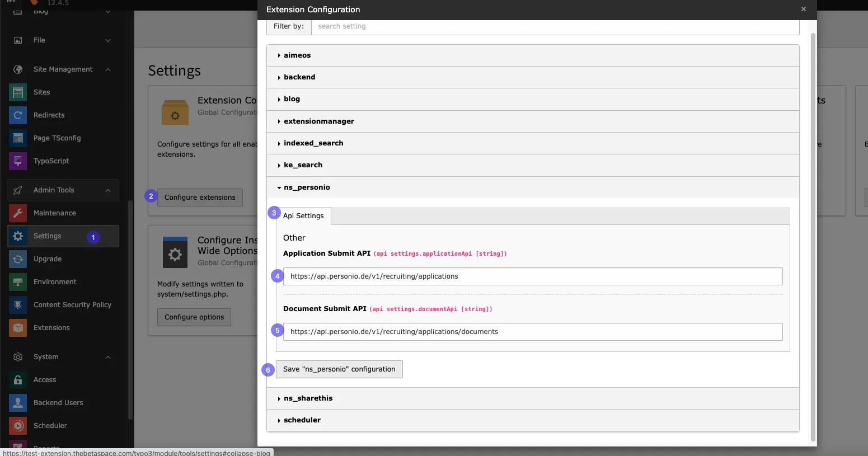Open the Scheduler clock icon
868x456 pixels.
(18, 426)
